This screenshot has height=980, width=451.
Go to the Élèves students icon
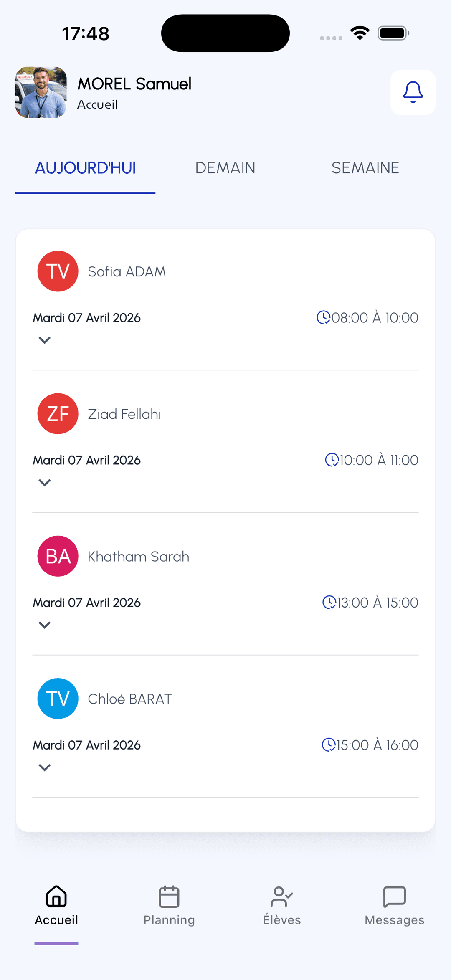pos(282,896)
